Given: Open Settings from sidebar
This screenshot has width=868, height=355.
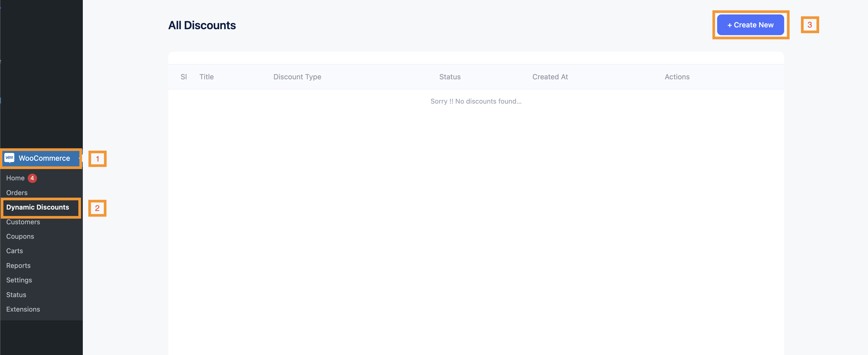Looking at the screenshot, I should coord(19,279).
